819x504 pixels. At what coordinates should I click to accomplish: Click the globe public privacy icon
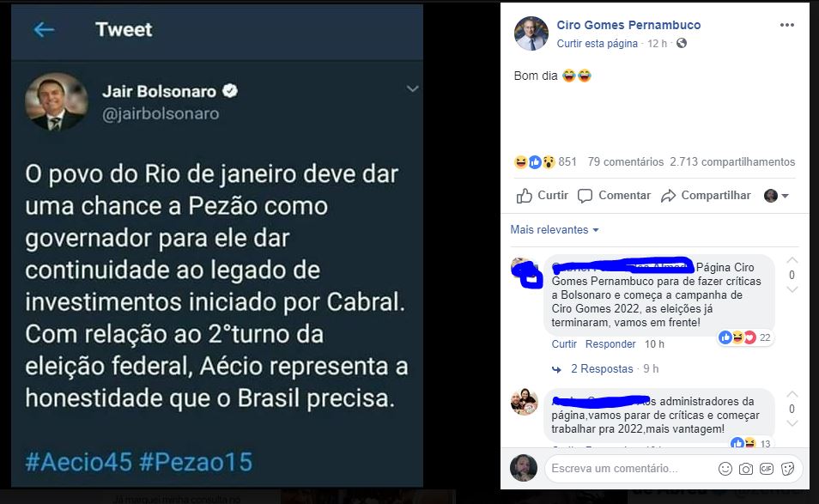(681, 43)
